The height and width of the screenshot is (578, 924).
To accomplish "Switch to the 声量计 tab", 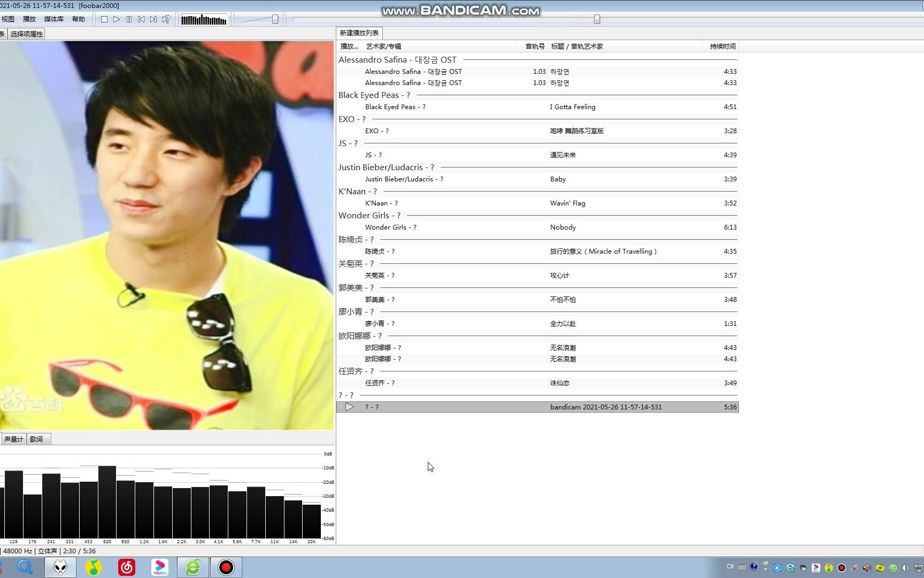I will tap(13, 439).
